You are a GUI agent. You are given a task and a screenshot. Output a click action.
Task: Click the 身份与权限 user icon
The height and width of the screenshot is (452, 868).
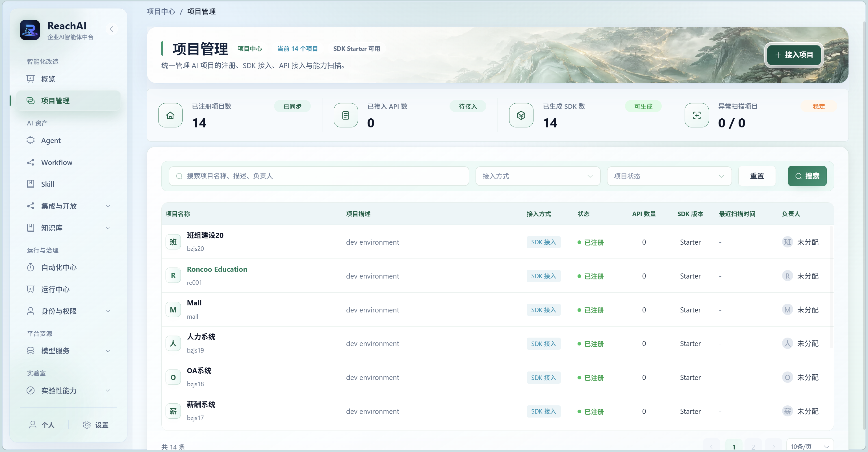31,311
